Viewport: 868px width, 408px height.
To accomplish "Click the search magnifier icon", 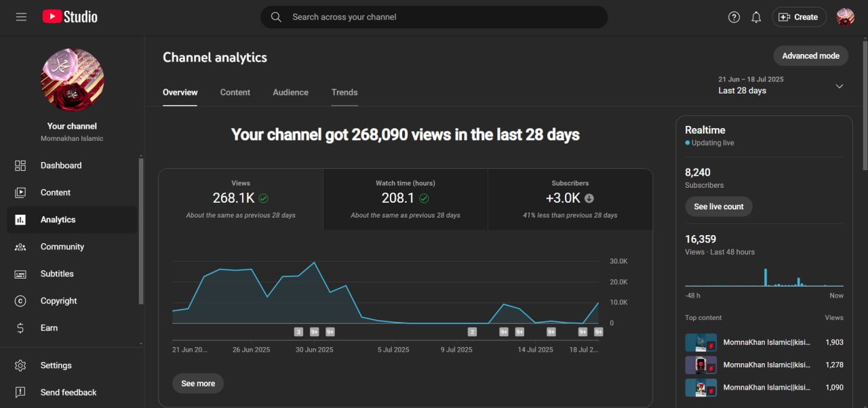I will click(276, 17).
